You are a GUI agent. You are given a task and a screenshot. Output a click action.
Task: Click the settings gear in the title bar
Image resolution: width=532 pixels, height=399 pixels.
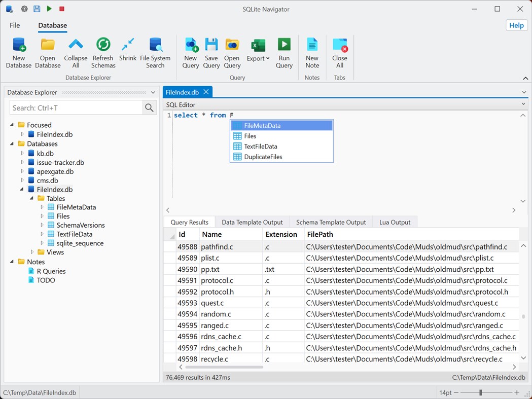(24, 9)
